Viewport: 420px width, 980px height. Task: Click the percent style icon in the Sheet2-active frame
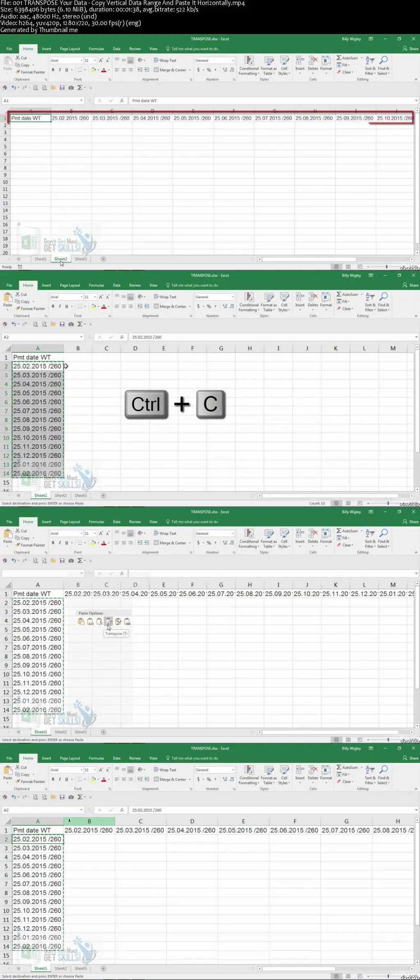pyautogui.click(x=209, y=70)
